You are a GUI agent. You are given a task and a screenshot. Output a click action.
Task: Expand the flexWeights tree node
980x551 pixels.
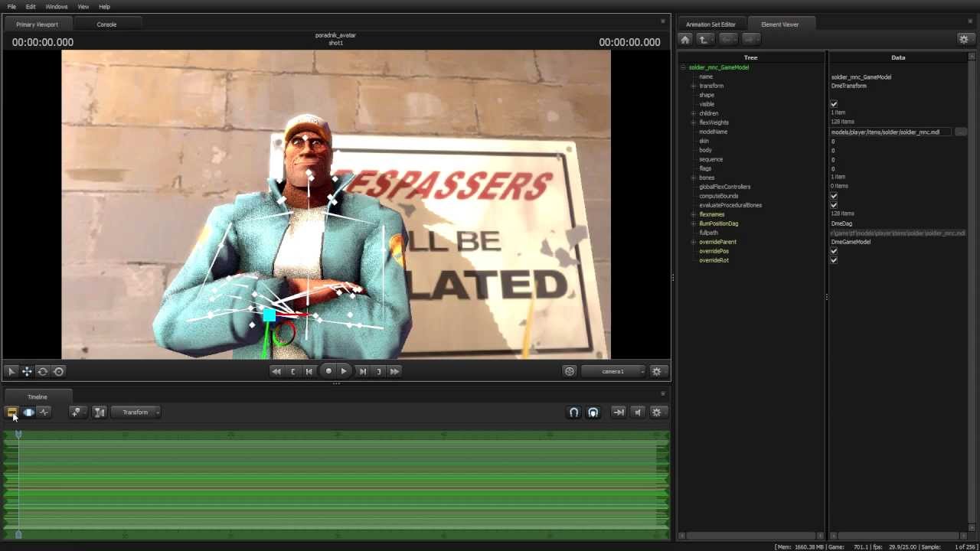(x=694, y=122)
